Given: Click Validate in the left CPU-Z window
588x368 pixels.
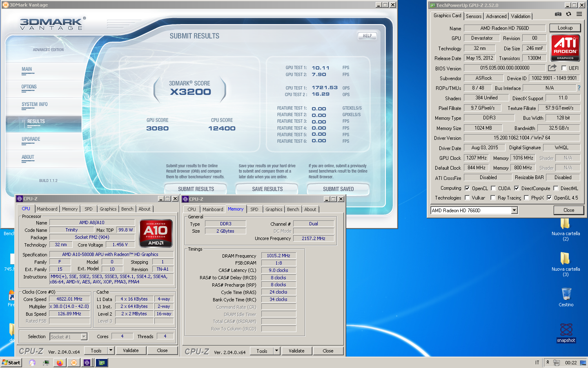Looking at the screenshot, I should coord(131,350).
